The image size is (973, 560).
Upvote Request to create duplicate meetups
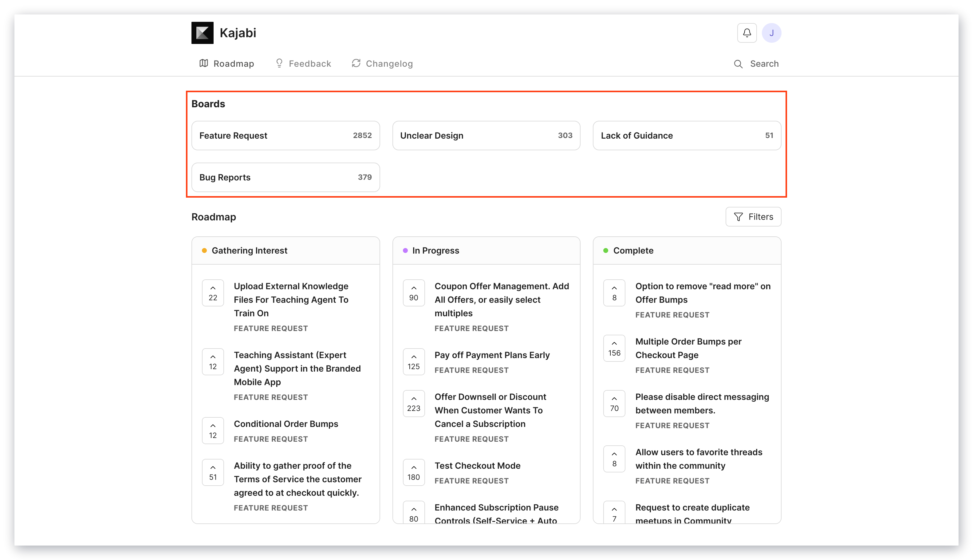coord(614,512)
